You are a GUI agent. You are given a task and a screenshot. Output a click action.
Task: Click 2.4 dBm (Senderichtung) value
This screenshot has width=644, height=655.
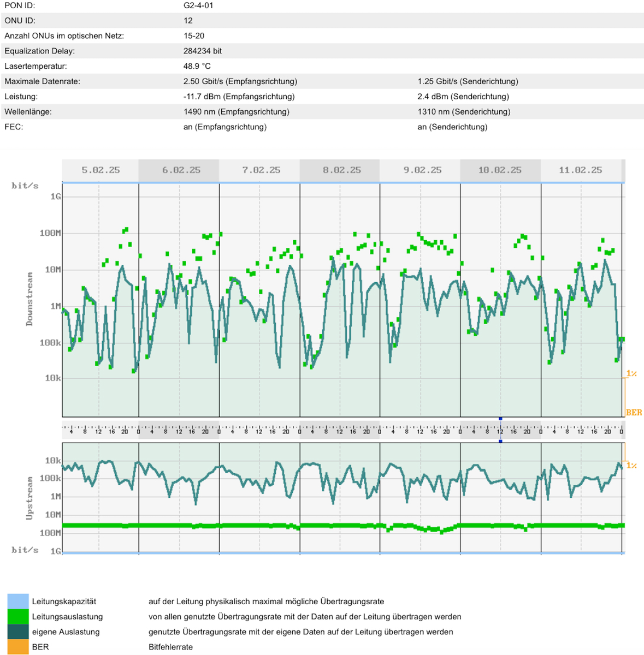463,97
